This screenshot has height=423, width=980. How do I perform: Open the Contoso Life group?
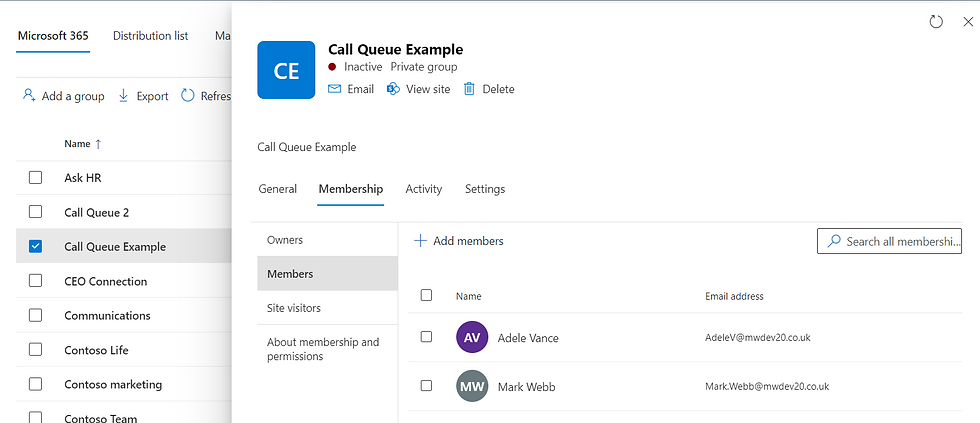(x=96, y=350)
